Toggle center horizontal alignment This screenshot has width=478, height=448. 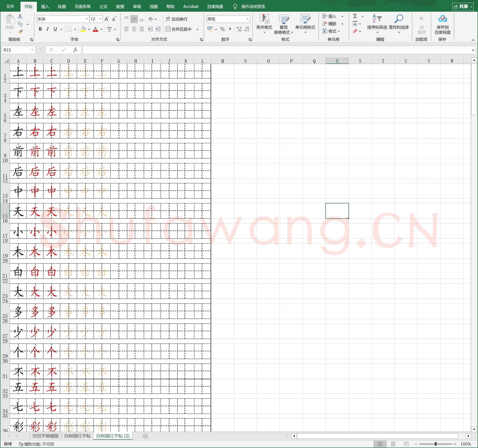coord(134,29)
